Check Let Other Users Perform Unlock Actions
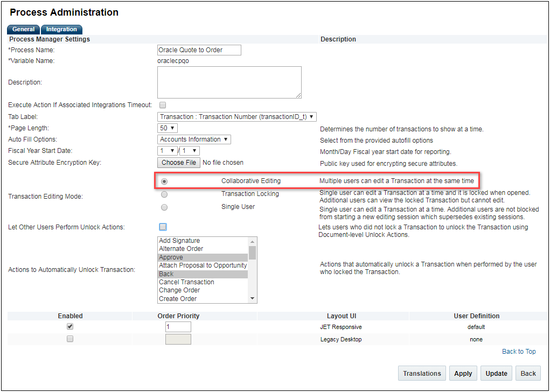The height and width of the screenshot is (392, 550). click(163, 227)
